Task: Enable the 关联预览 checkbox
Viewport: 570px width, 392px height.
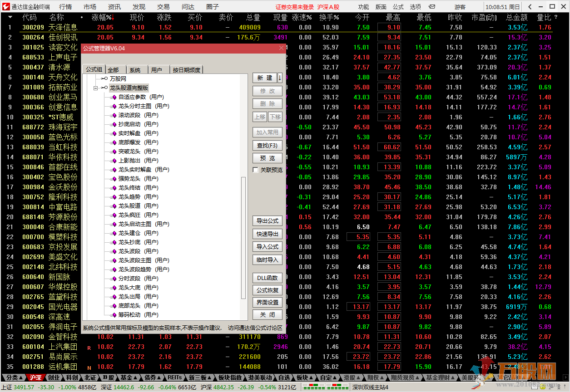Action: point(256,170)
